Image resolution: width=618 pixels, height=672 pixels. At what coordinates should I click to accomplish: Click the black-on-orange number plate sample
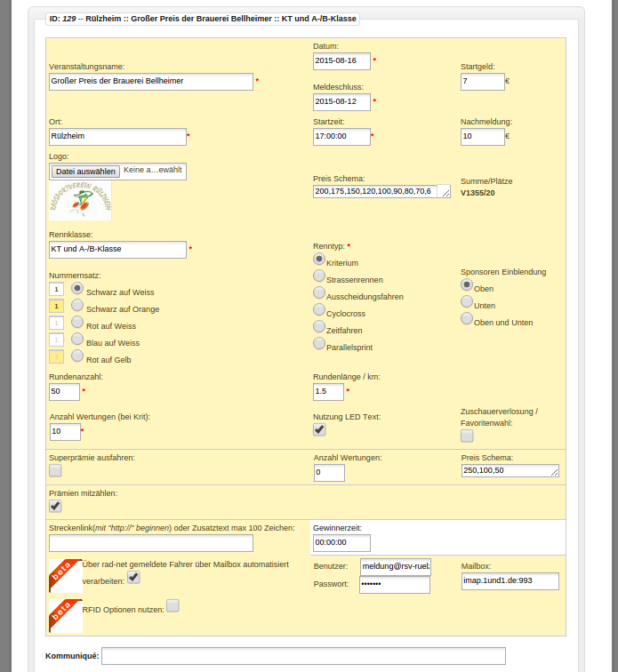pyautogui.click(x=57, y=307)
